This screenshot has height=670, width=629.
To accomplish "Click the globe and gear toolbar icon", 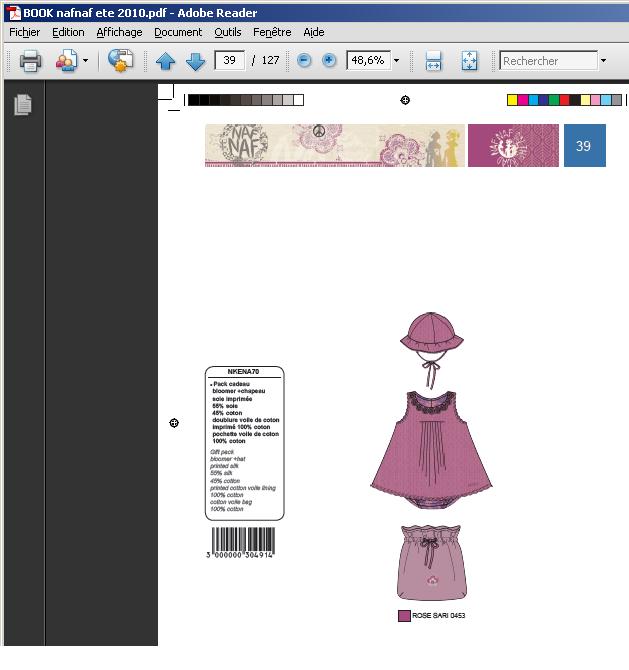I will (121, 61).
